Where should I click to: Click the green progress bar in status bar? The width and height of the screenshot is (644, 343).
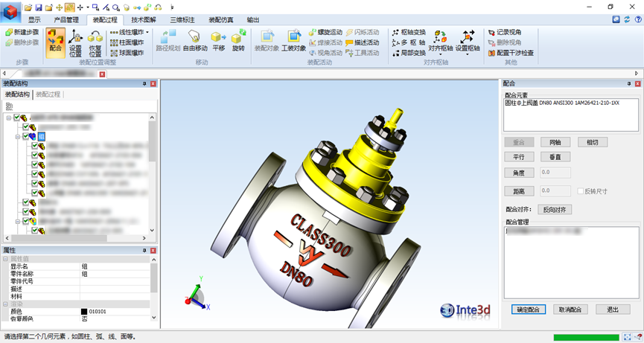586,337
